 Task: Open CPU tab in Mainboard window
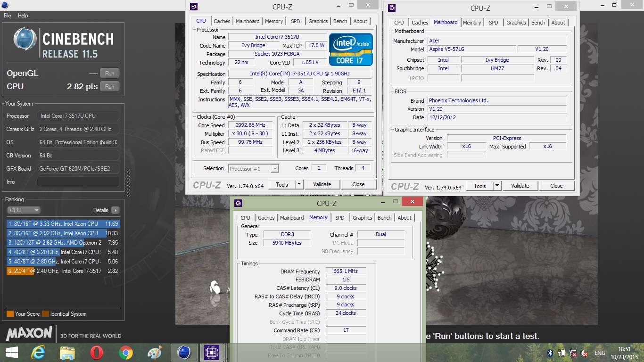coord(399,23)
